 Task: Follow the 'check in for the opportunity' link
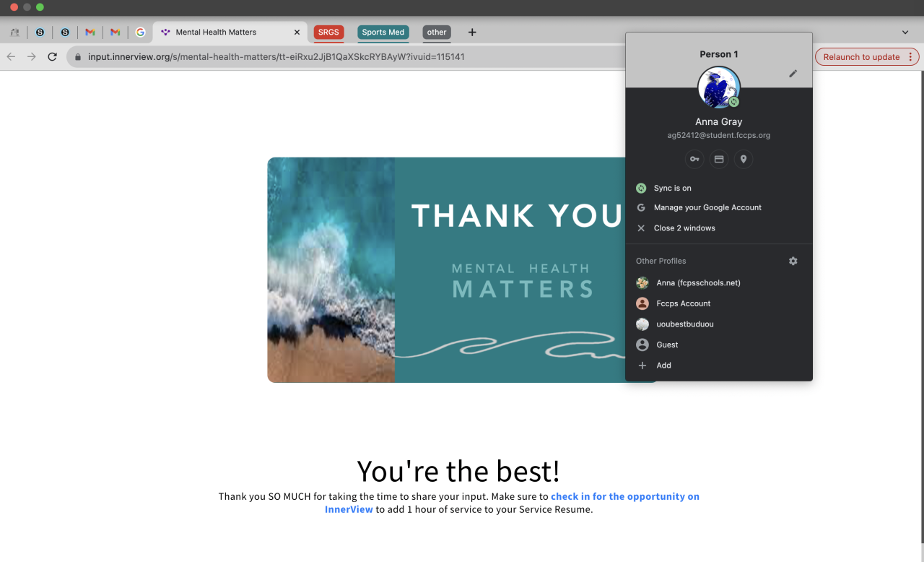[625, 496]
